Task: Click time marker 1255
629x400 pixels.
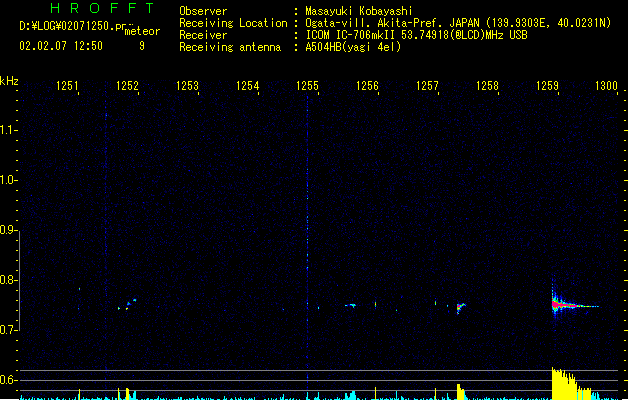Action: (307, 85)
